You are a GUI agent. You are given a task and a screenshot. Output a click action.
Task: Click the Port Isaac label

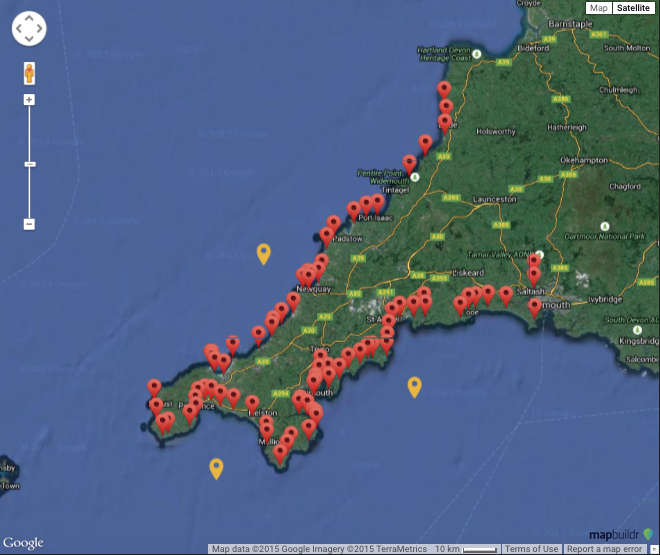click(x=375, y=218)
